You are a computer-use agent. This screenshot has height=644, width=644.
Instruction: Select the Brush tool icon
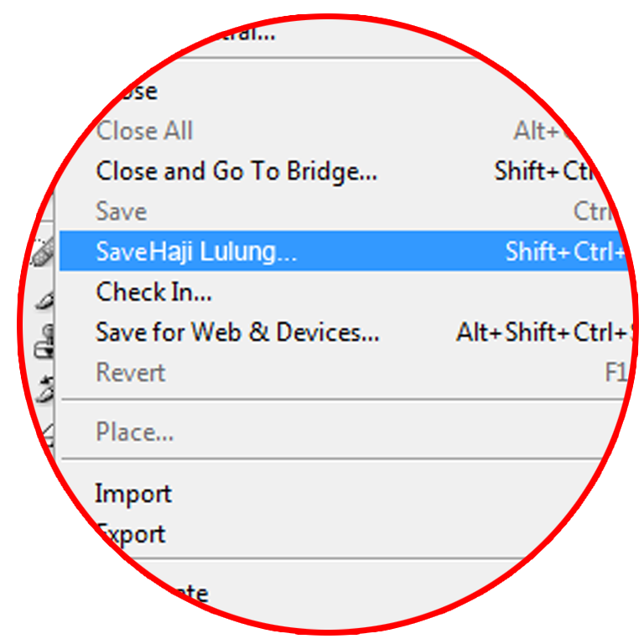pyautogui.click(x=45, y=301)
